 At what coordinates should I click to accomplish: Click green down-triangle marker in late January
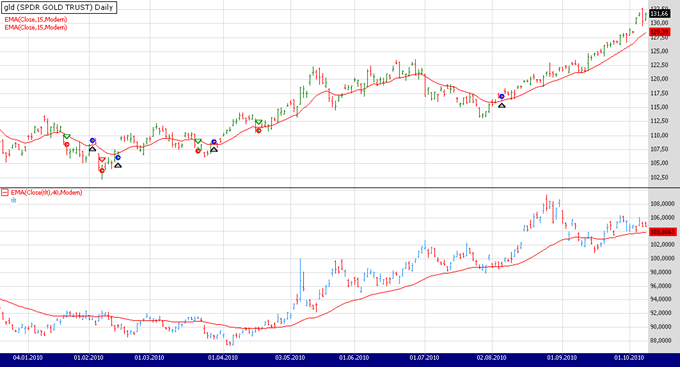click(x=67, y=137)
